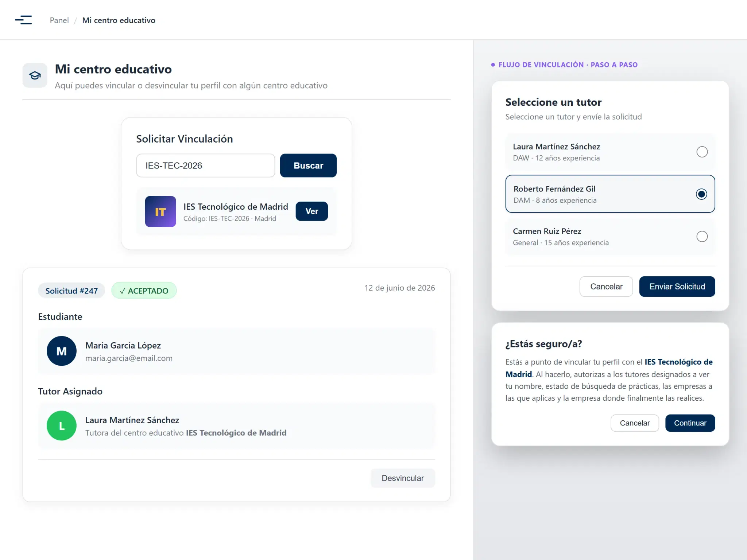
Task: Click Laura Martínez's green L avatar
Action: (62, 426)
